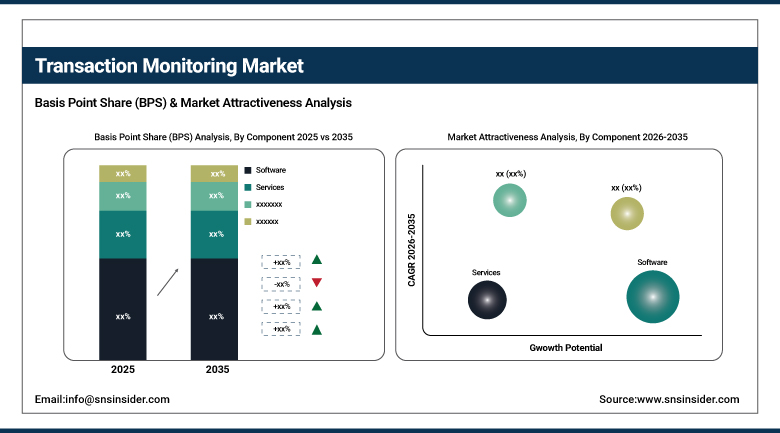
Task: Click the Transaction Monitoring Market title
Action: [169, 66]
